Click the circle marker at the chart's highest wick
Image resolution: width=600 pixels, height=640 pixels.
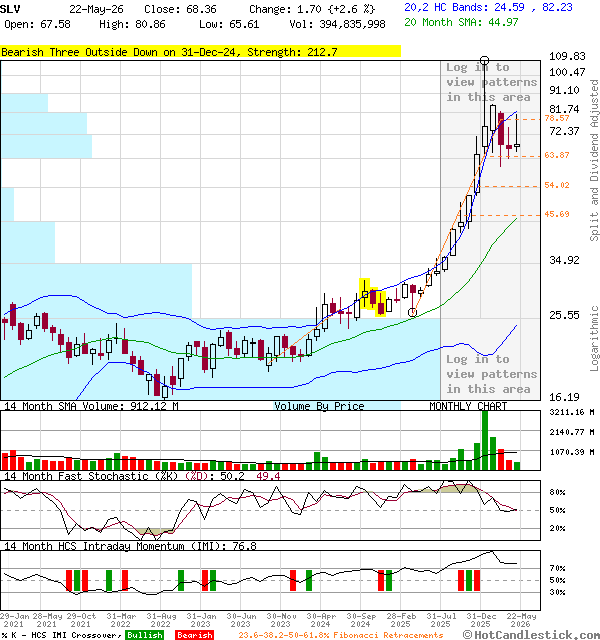(x=484, y=61)
